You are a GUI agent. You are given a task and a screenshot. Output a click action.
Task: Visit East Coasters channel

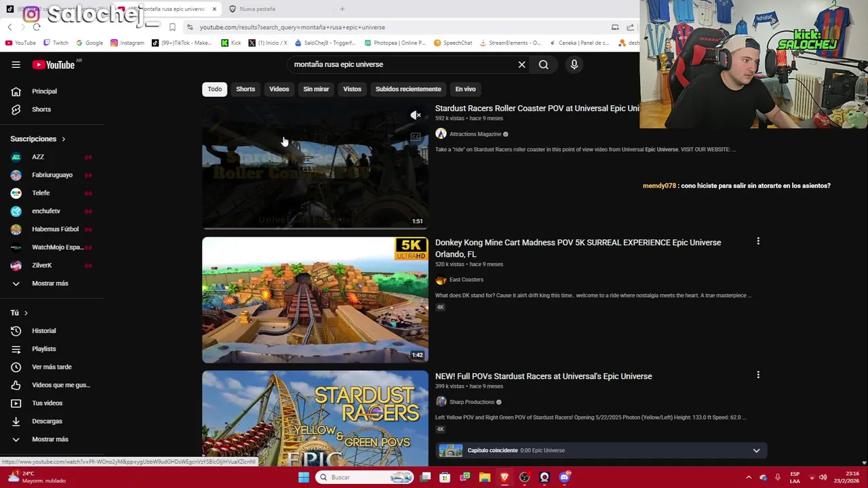pos(466,279)
